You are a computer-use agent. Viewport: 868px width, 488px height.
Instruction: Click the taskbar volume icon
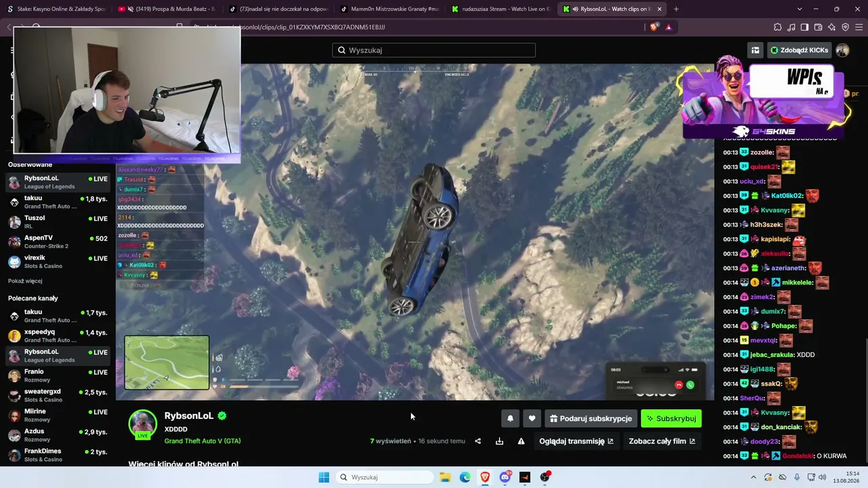(x=823, y=477)
